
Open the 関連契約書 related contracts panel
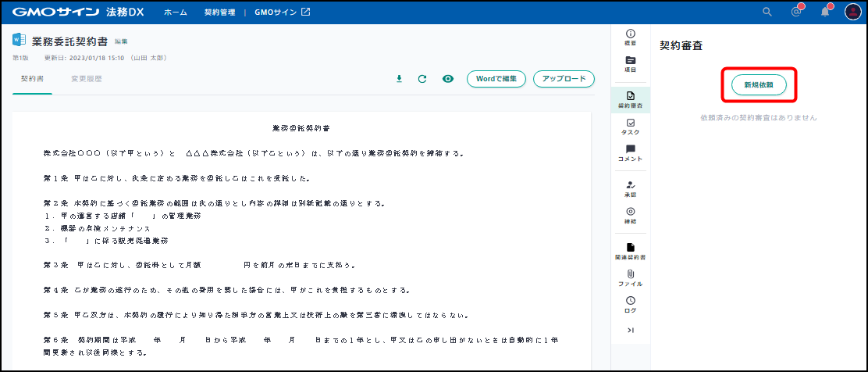(630, 251)
